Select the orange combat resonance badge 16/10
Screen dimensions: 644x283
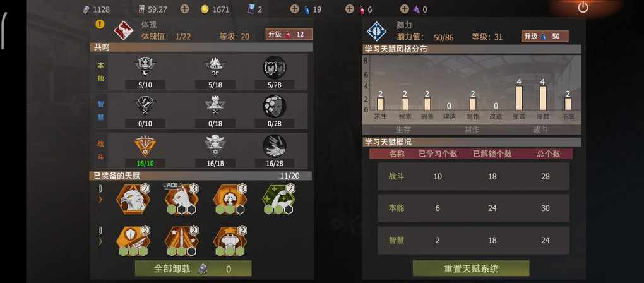pos(145,146)
